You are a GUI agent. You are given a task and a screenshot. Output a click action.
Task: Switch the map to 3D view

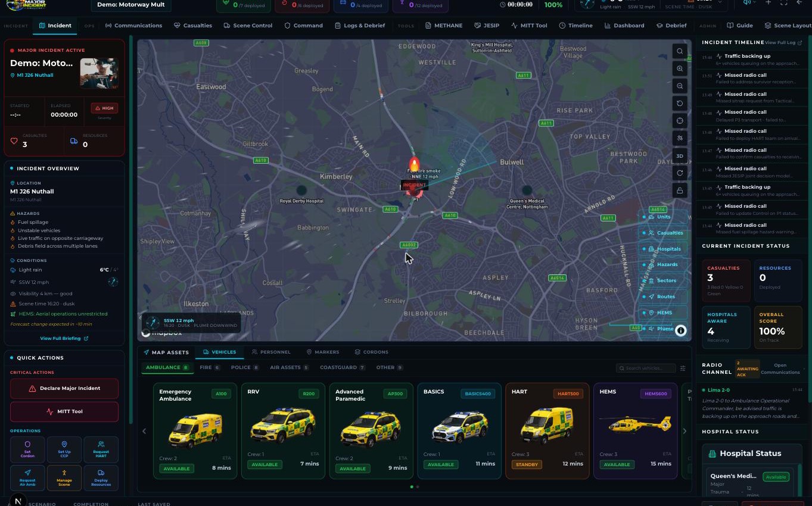coord(680,156)
